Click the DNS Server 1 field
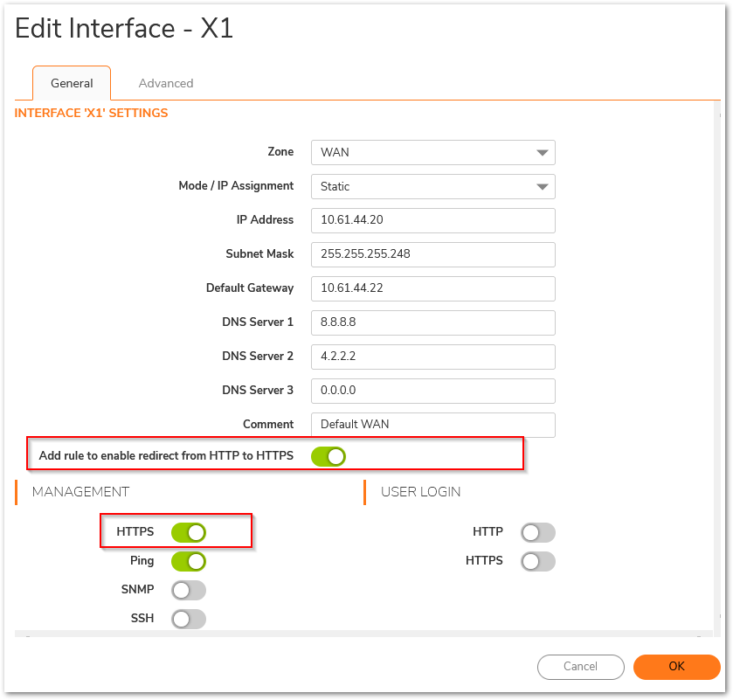733x700 pixels. point(432,323)
